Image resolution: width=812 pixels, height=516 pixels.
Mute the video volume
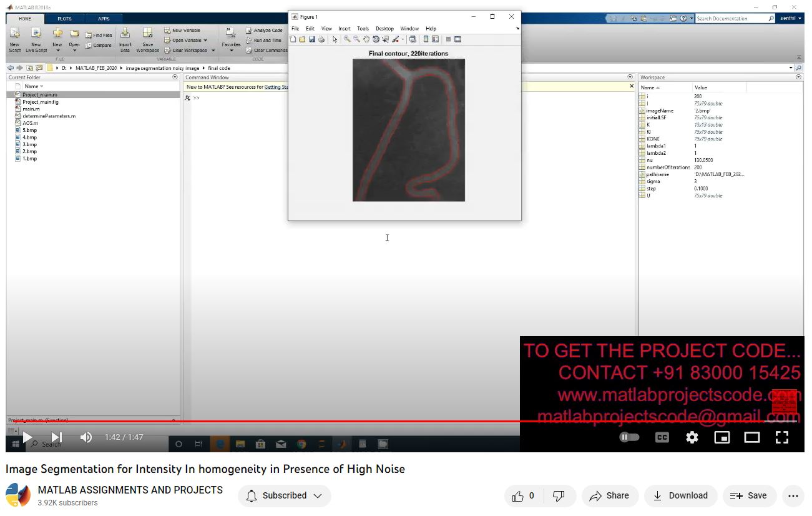86,437
